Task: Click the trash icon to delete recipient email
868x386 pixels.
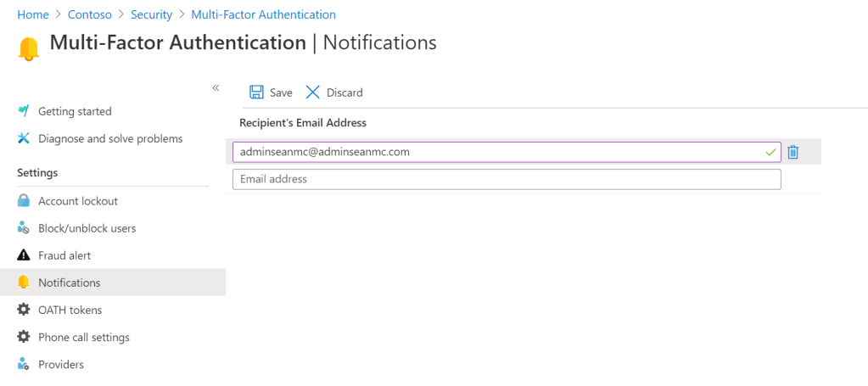Action: [792, 152]
